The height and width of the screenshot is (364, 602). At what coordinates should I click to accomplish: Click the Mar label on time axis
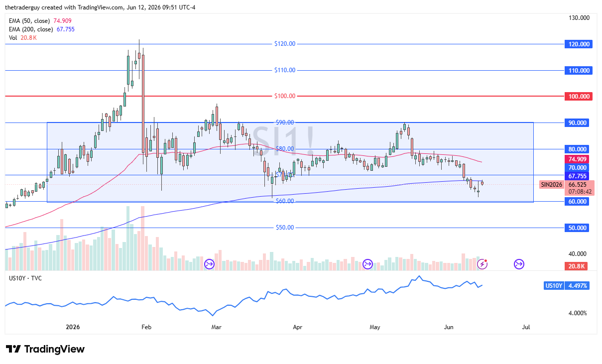point(216,328)
